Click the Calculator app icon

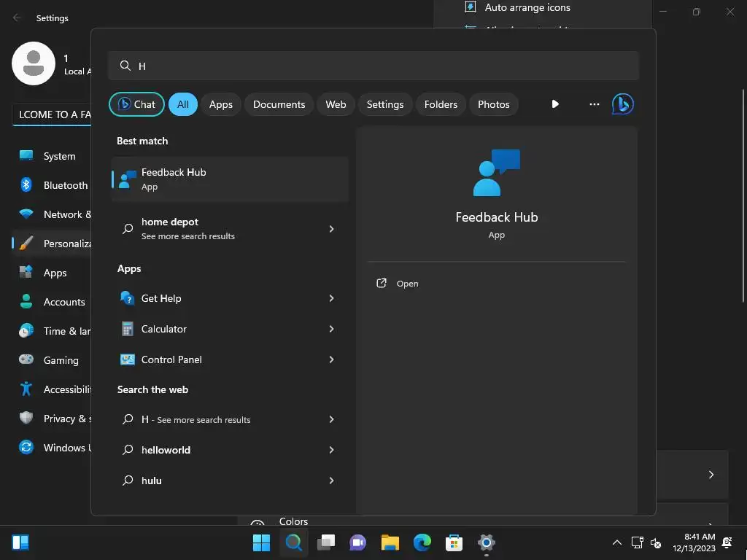point(127,329)
